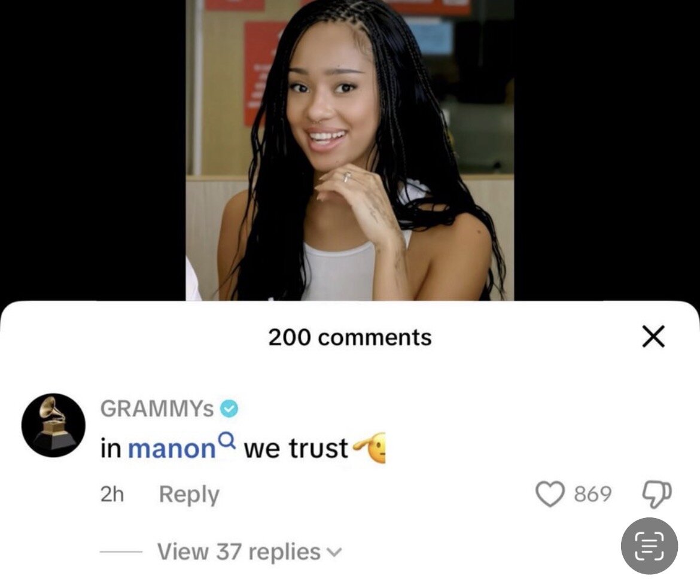The image size is (700, 588).
Task: Tap the black area left of video
Action: [x=92, y=150]
